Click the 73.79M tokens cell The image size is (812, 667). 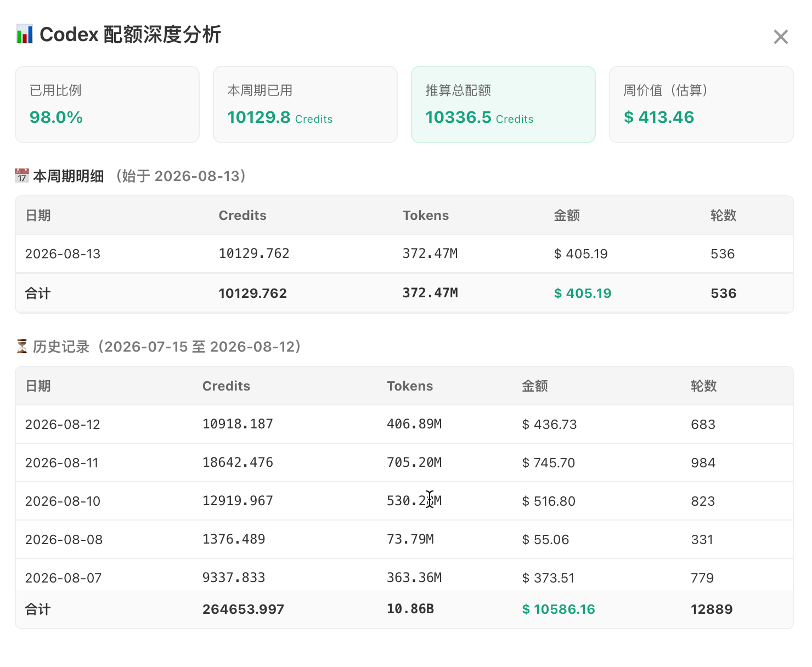[410, 539]
